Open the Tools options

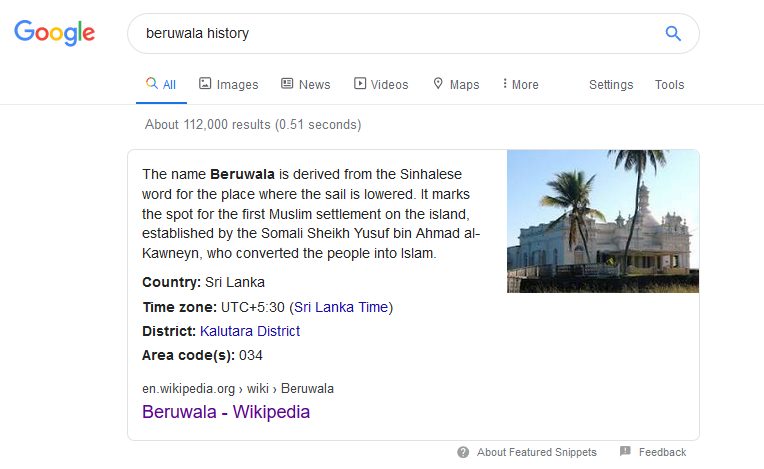click(x=669, y=85)
